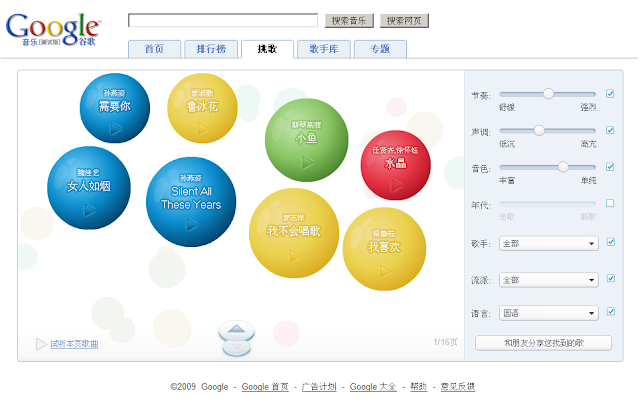Click the page-up arrow button

point(236,330)
